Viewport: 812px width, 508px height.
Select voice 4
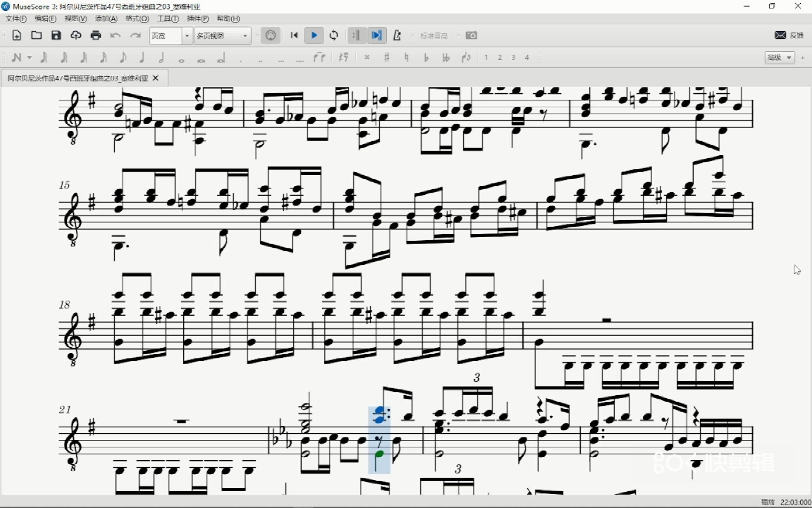tap(527, 57)
